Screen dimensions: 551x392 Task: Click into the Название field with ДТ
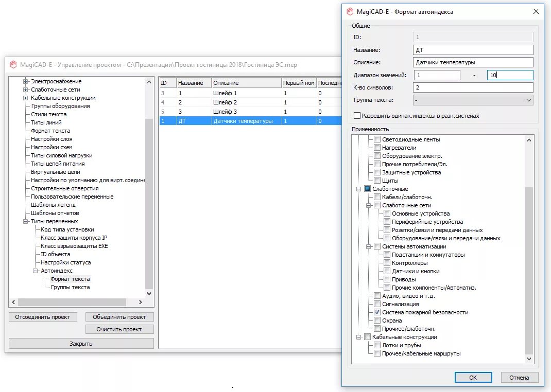tap(473, 50)
